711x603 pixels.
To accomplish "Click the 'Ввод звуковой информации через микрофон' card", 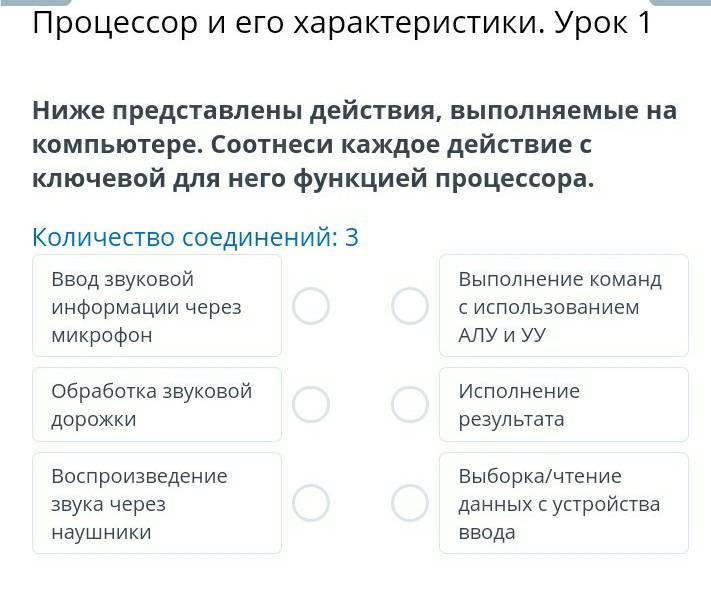I will 157,306.
